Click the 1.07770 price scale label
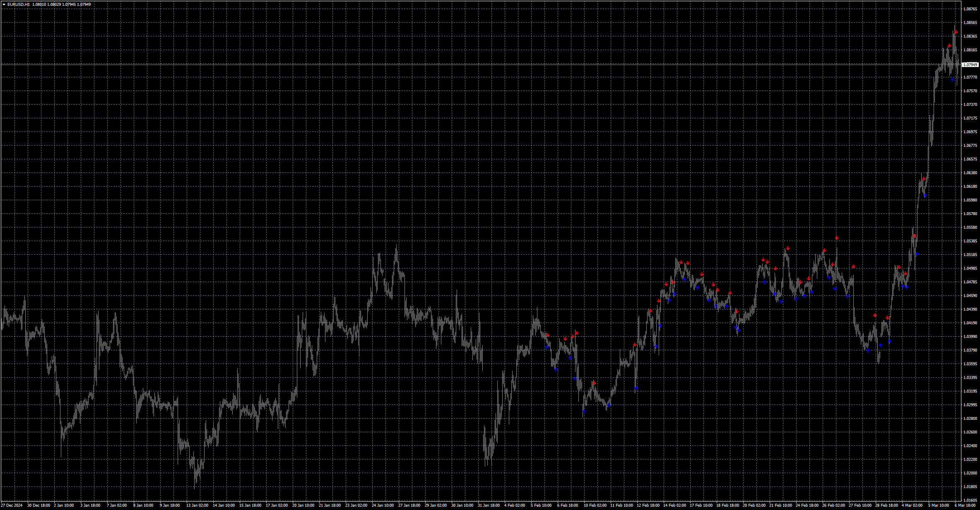980x510 pixels. 970,77
